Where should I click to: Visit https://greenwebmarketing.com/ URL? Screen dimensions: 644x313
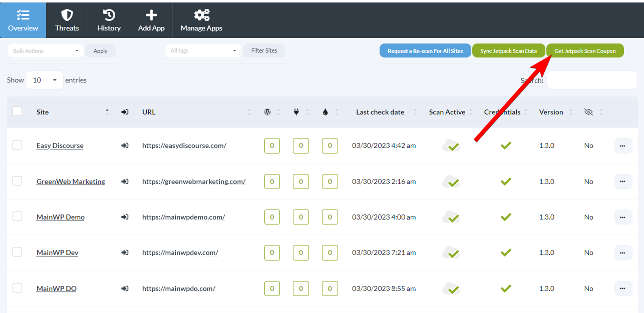(194, 181)
